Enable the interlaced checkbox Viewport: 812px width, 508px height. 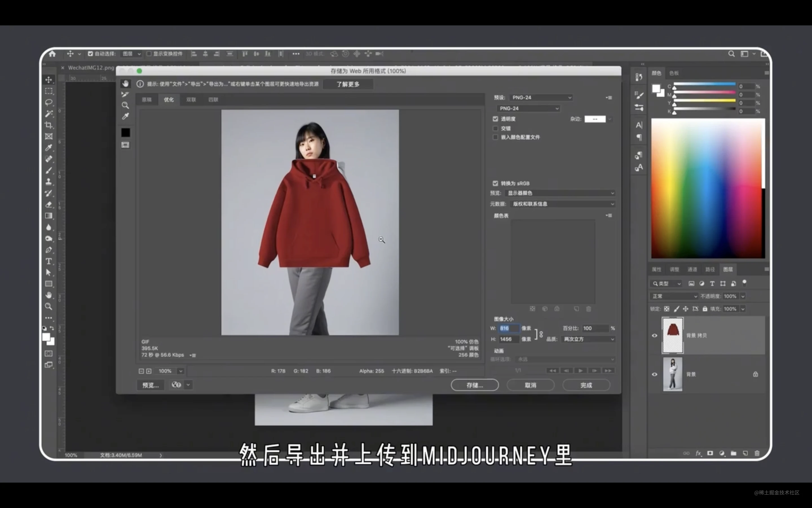495,128
